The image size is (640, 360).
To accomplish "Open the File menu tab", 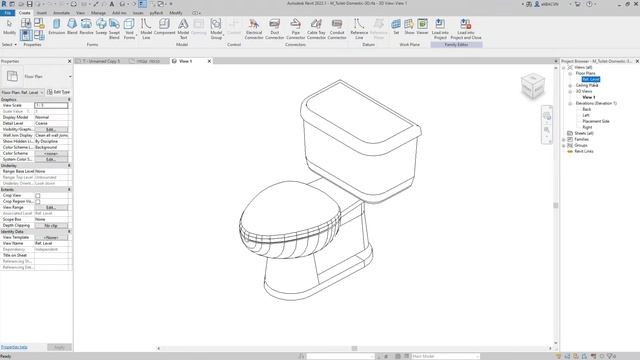I will [x=7, y=13].
